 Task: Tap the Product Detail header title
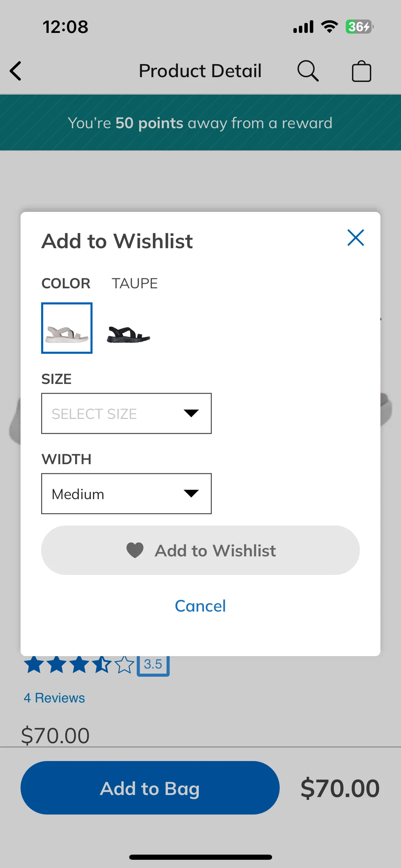pyautogui.click(x=200, y=71)
